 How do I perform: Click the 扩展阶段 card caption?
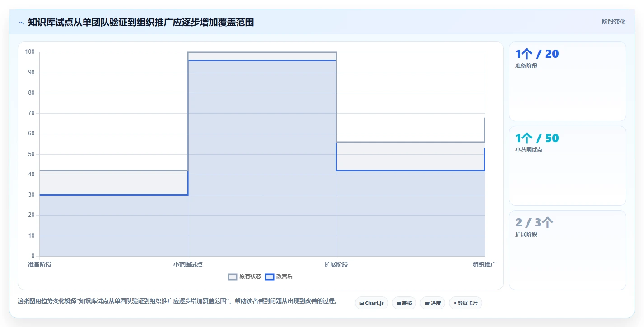526,235
